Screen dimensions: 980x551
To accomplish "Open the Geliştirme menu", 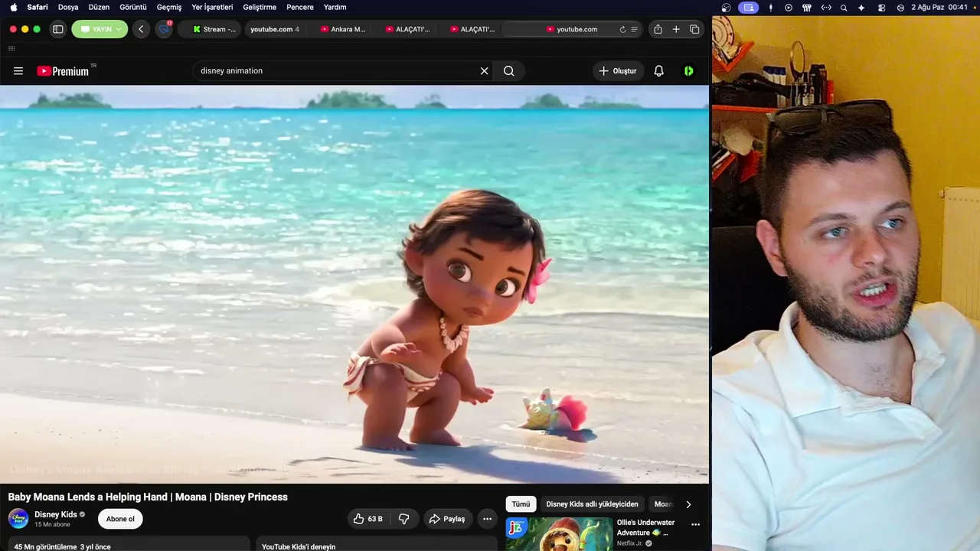I will click(260, 7).
